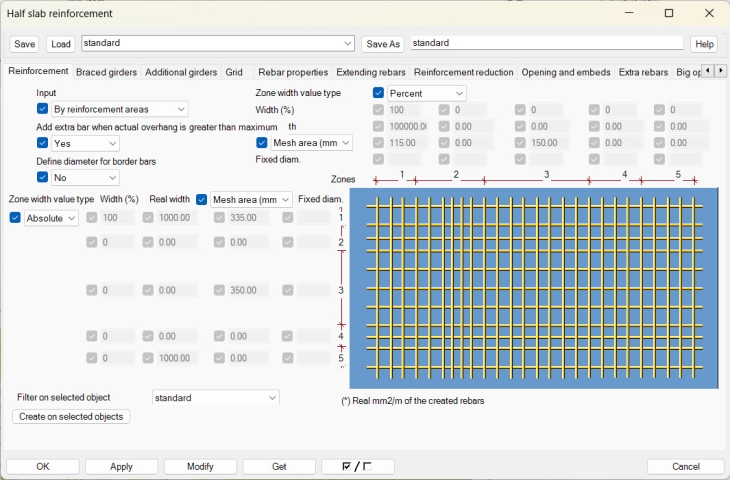Click the Apply button
730x480 pixels.
pos(121,467)
